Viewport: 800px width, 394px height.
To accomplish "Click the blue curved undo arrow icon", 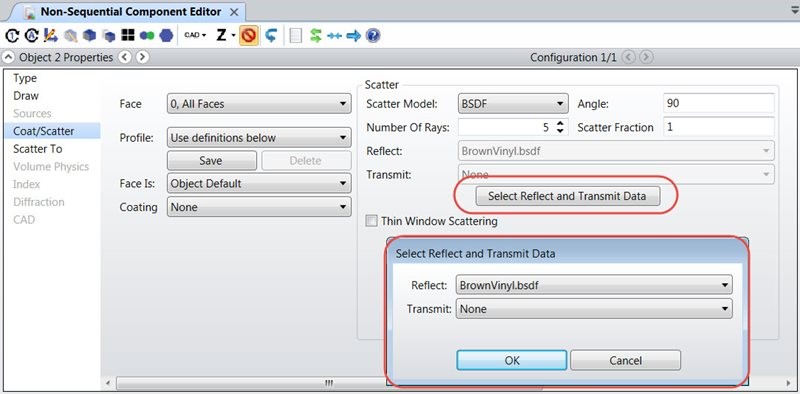I will click(271, 36).
